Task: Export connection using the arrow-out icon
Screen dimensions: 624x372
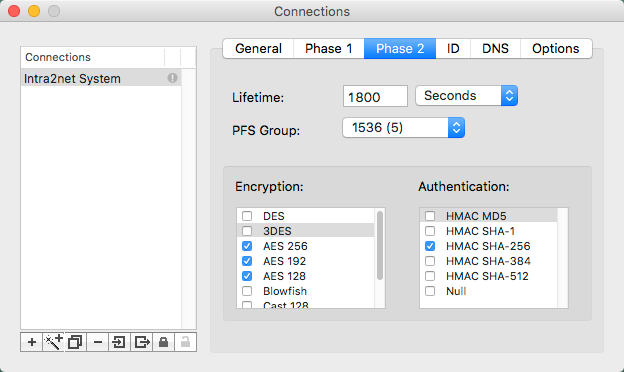Action: pos(141,342)
